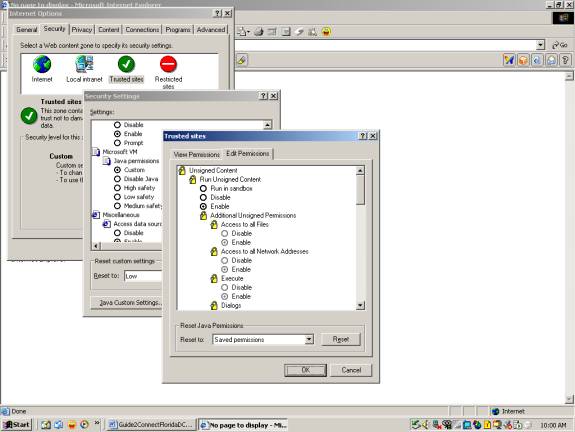
Task: Open the Programs tab in Internet Options
Action: click(x=178, y=30)
